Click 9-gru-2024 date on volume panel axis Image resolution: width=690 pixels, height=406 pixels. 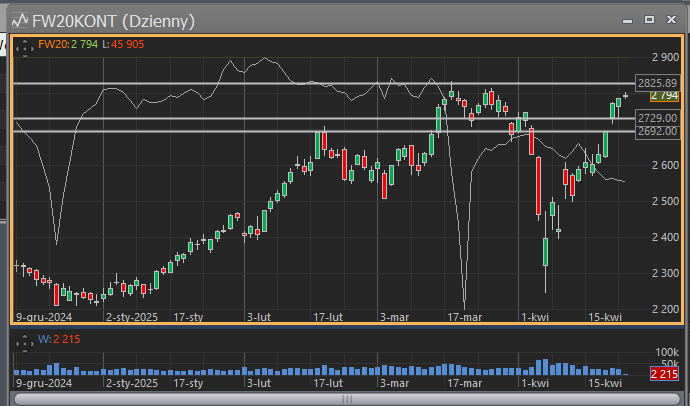coord(44,383)
